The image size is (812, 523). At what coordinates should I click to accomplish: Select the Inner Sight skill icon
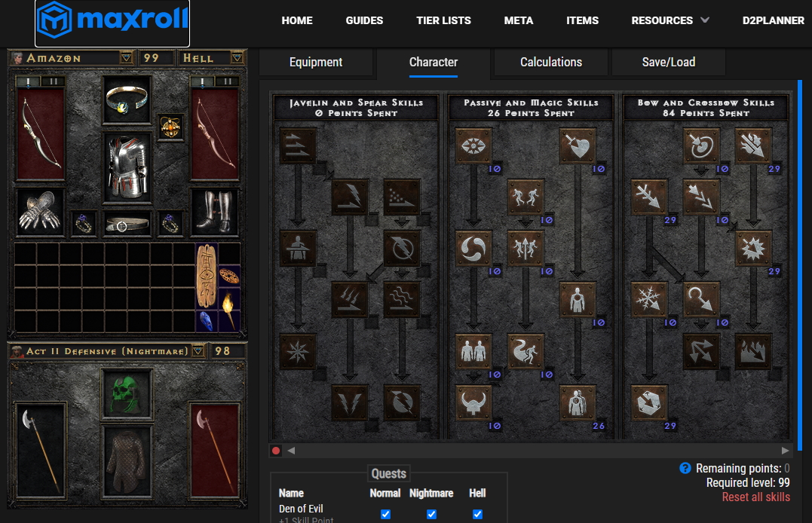(473, 145)
